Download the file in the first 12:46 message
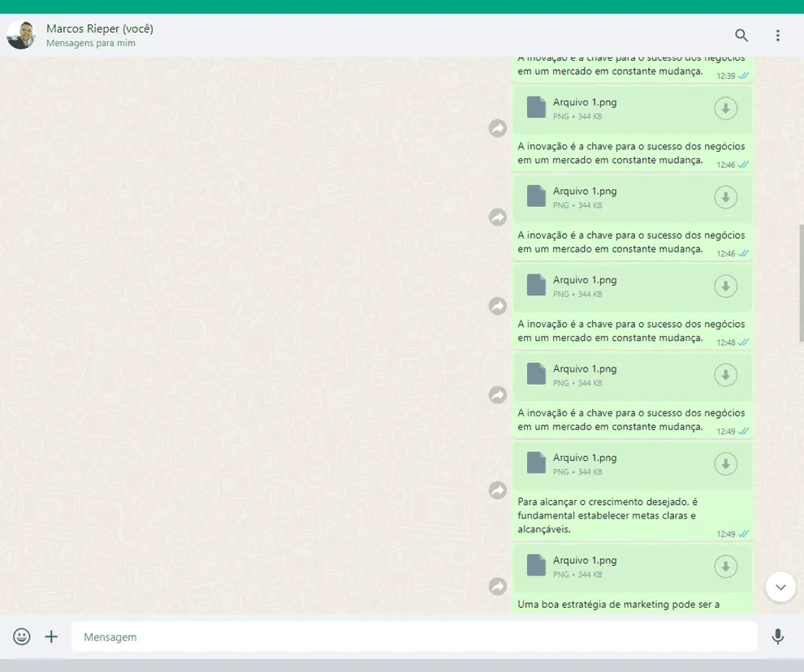The width and height of the screenshot is (804, 672). [x=725, y=108]
